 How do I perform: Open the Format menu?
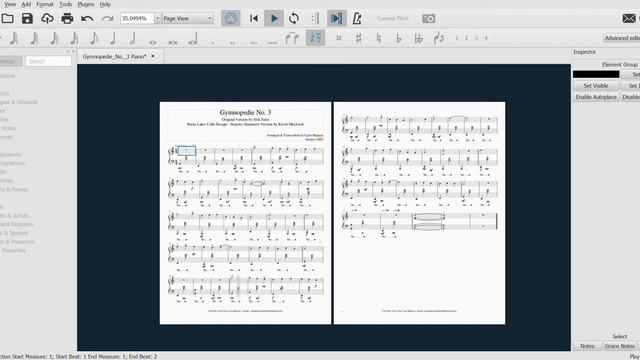pyautogui.click(x=45, y=4)
